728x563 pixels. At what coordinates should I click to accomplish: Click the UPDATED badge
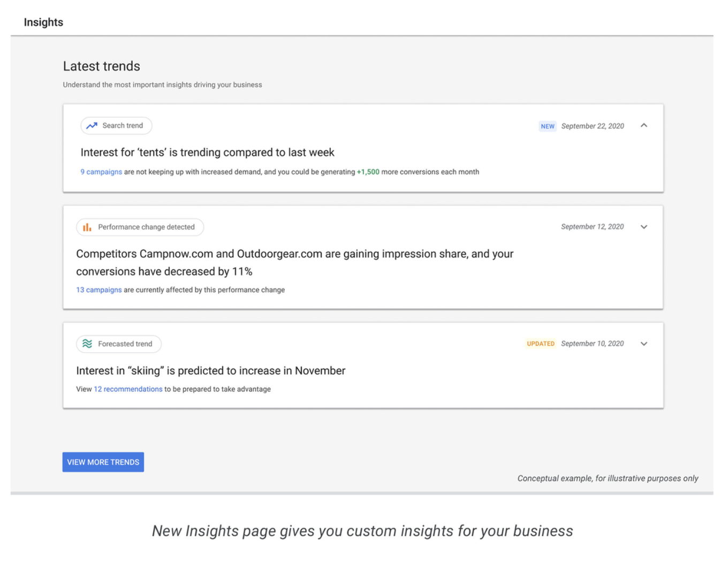[541, 344]
